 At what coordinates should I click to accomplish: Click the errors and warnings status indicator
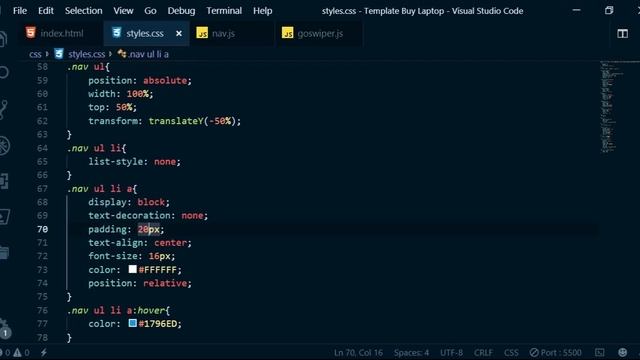(x=16, y=353)
